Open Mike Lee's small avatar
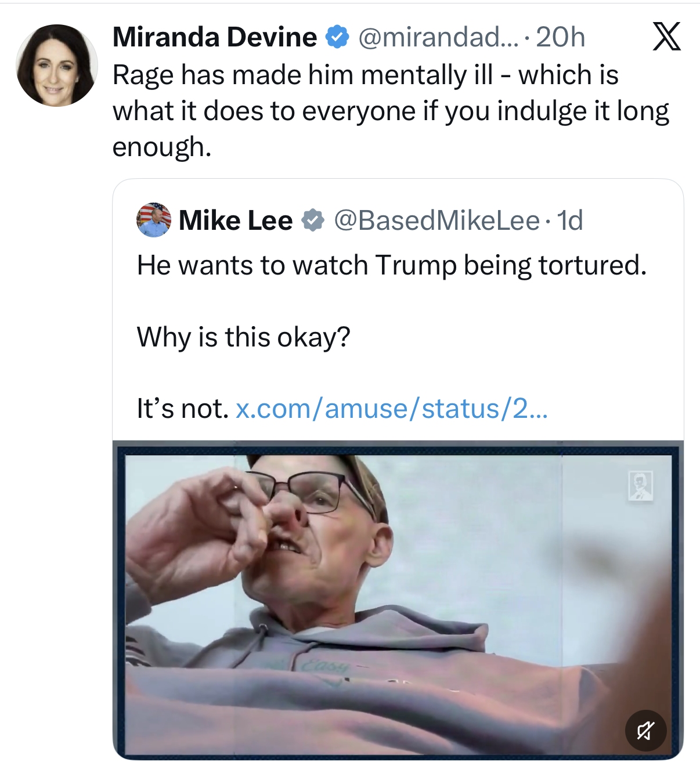 coord(154,220)
